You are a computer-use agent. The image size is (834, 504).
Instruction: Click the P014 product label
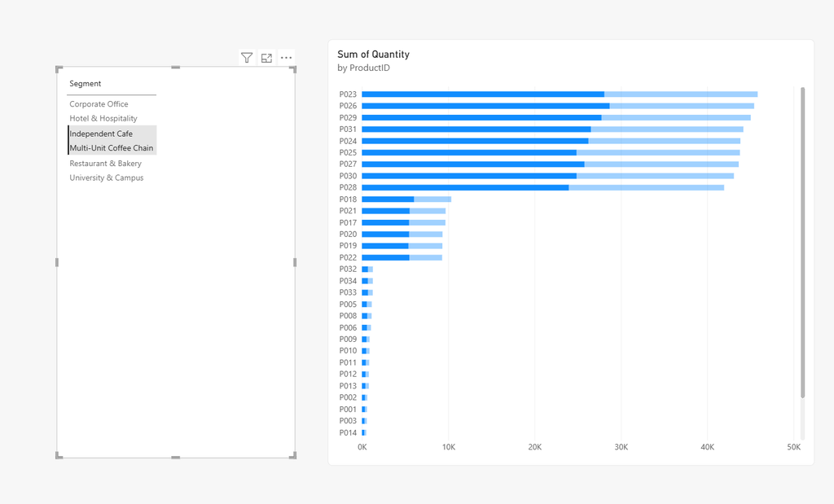[x=348, y=433]
